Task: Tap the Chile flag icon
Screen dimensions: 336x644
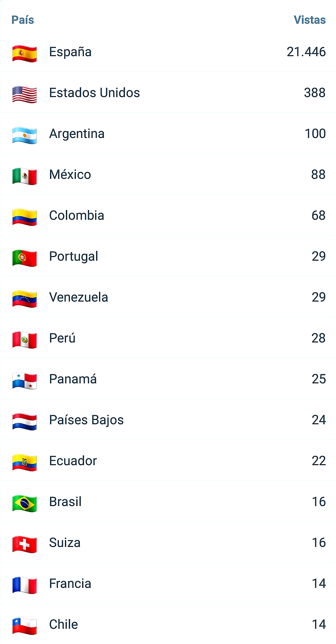Action: click(24, 626)
